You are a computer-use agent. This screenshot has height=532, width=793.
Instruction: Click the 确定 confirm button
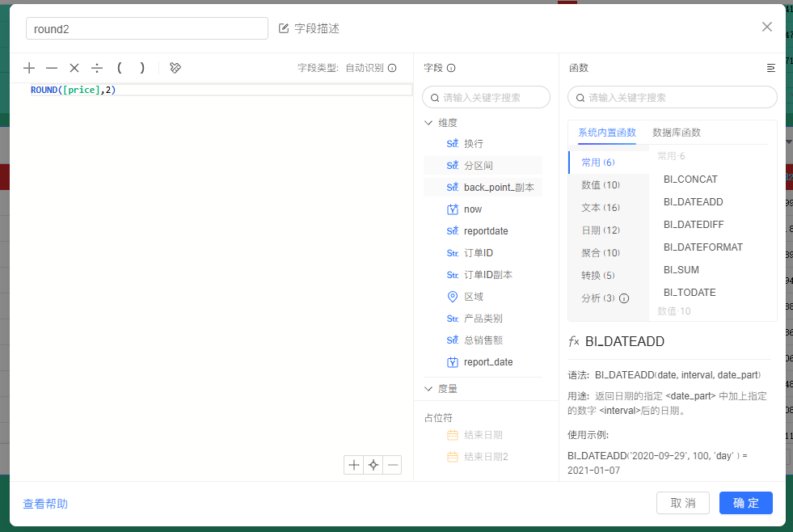click(746, 503)
